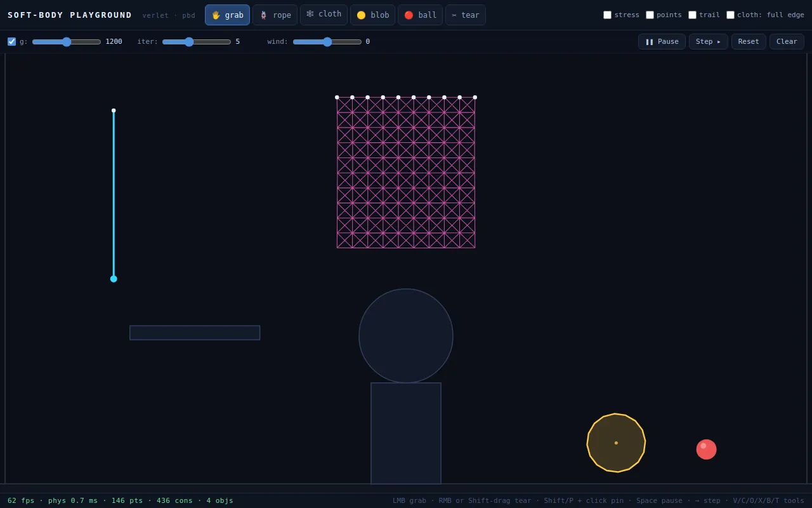Turn on the points checkbox
Viewport: 812px width, 508px height.
650,15
